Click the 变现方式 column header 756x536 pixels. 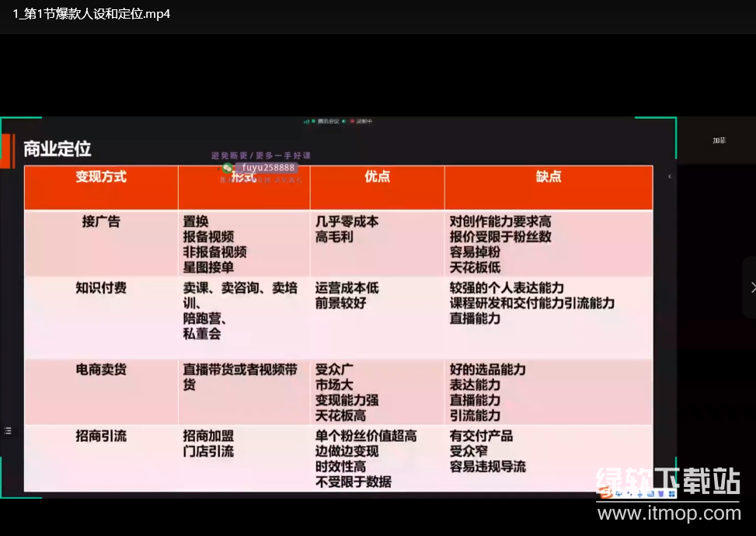[101, 177]
